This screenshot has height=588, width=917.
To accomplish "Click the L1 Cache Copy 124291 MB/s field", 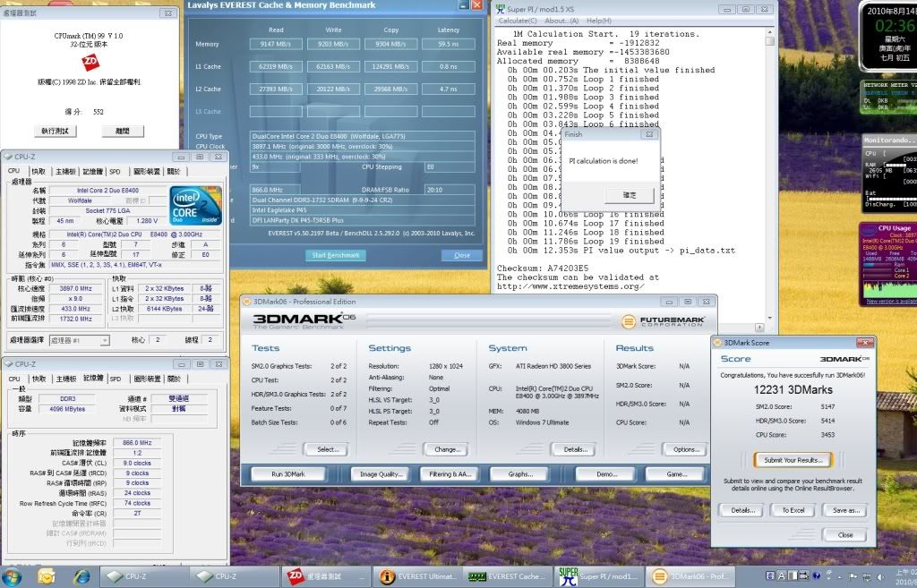I will pyautogui.click(x=390, y=66).
